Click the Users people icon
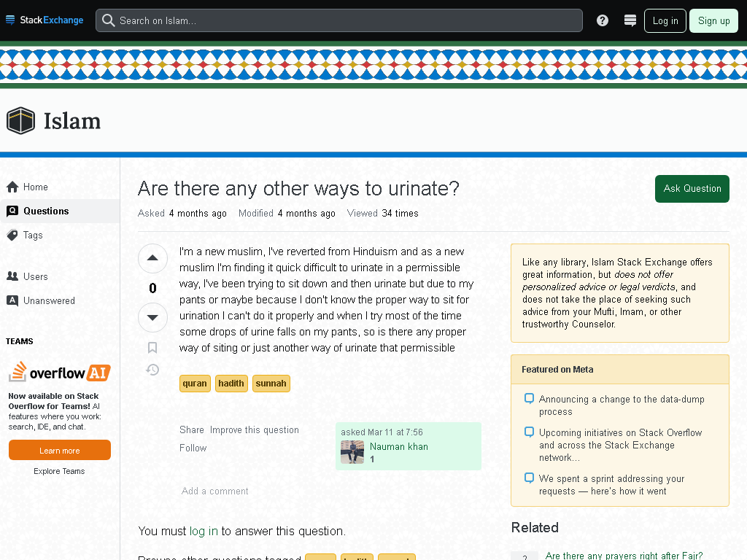 point(12,276)
